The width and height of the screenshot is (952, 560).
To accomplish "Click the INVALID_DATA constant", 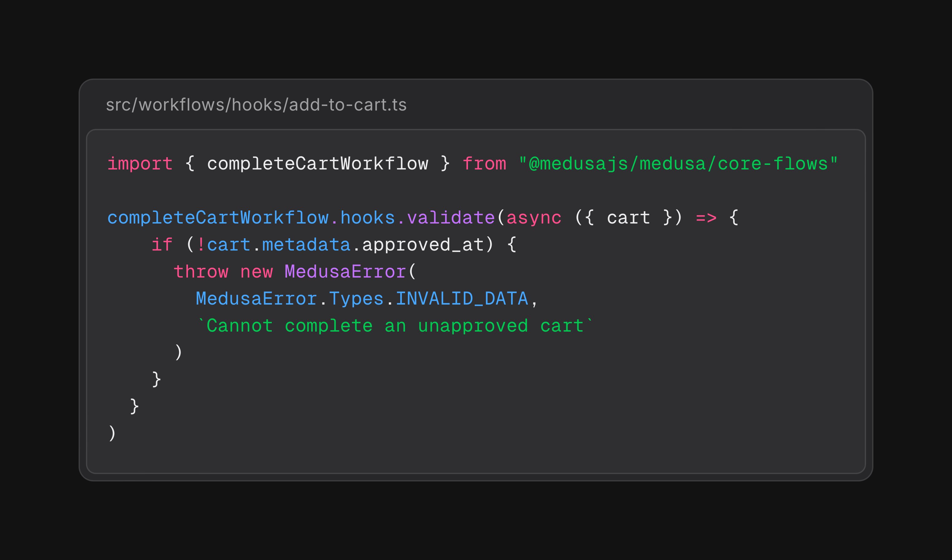I will point(462,299).
